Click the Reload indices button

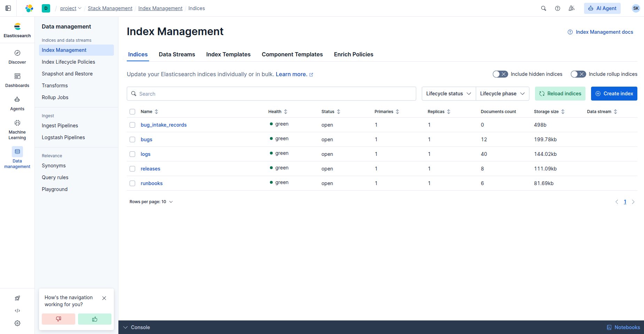[x=560, y=94]
